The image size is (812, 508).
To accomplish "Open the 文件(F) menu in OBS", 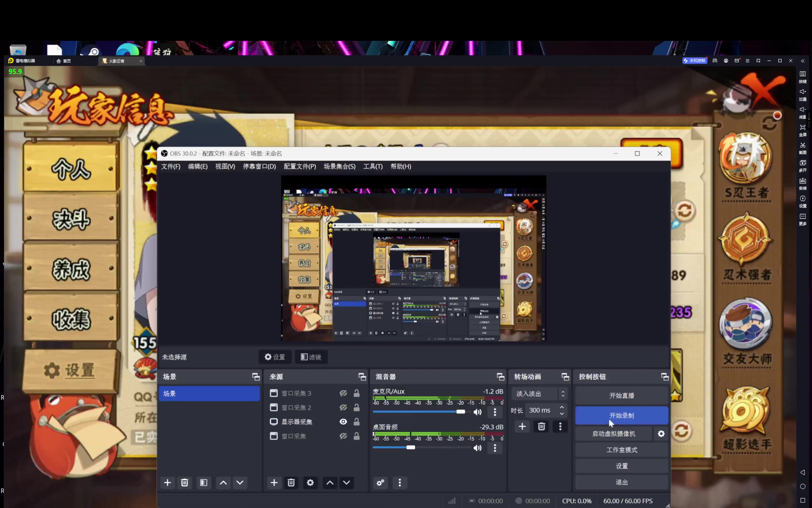I will click(x=171, y=166).
